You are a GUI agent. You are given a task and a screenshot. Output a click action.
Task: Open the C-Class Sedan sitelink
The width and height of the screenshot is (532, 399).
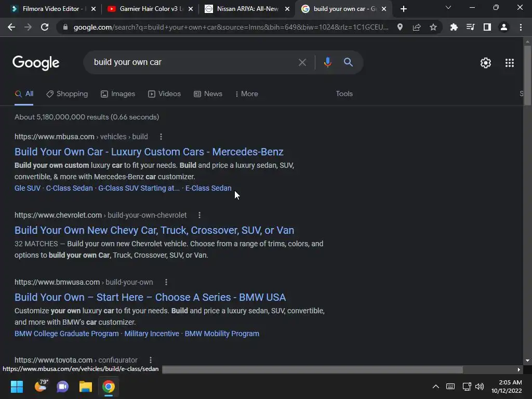pyautogui.click(x=69, y=188)
